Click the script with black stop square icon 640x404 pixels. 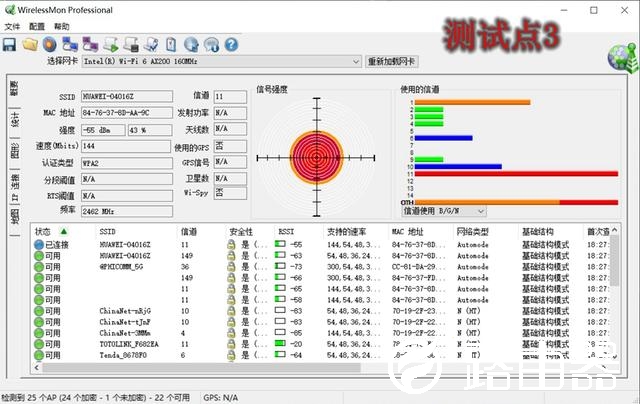coord(131,44)
